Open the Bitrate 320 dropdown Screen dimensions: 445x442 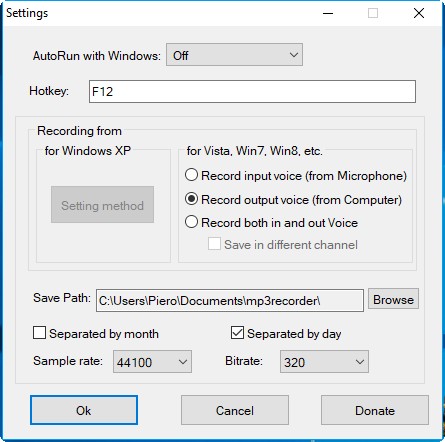click(324, 362)
